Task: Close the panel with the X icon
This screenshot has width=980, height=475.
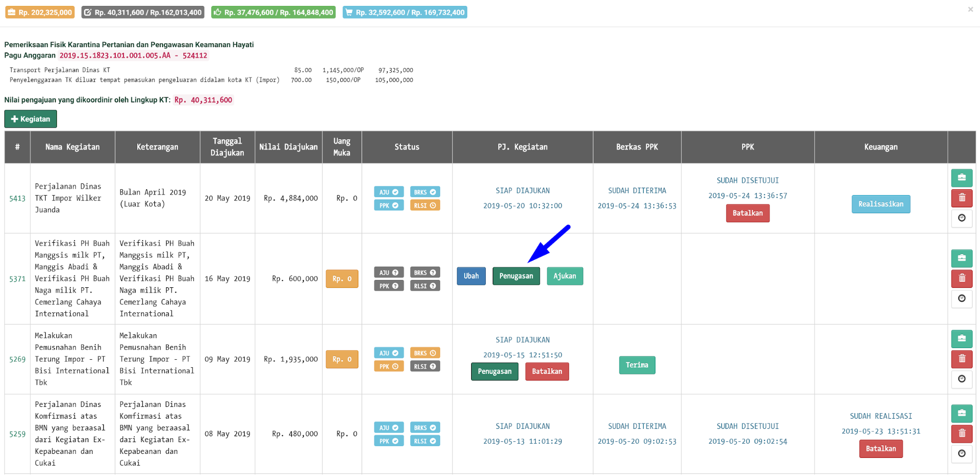Action: click(x=970, y=9)
